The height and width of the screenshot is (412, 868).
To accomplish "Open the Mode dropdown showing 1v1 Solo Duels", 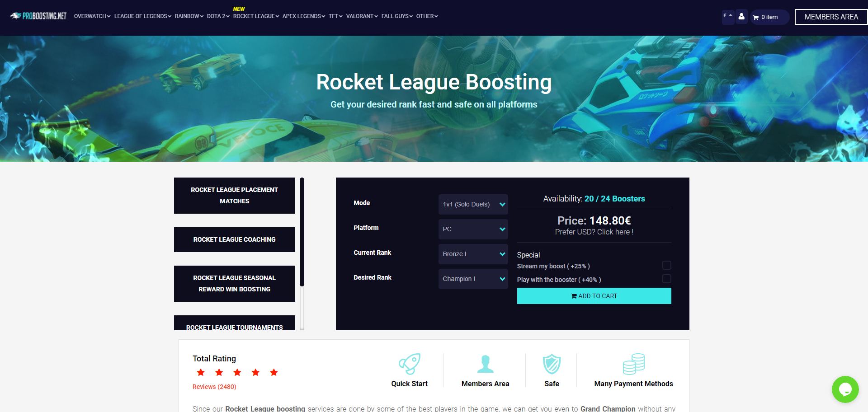I will coord(473,204).
